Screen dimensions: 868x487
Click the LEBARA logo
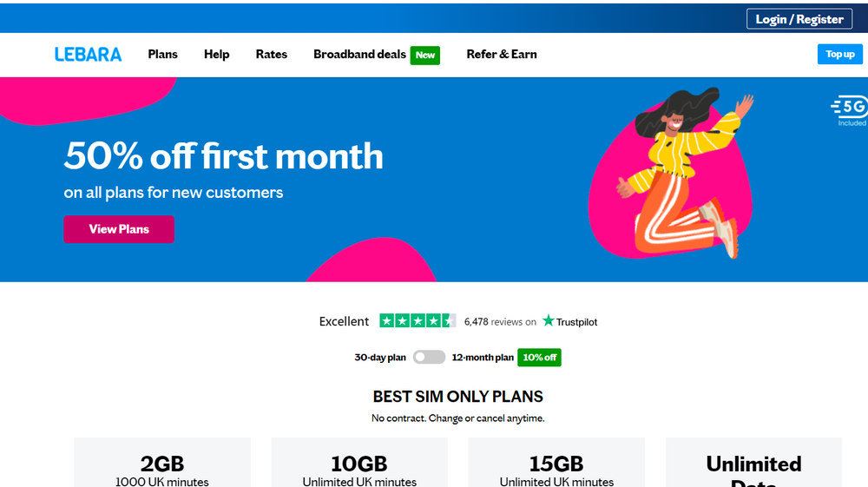tap(88, 54)
